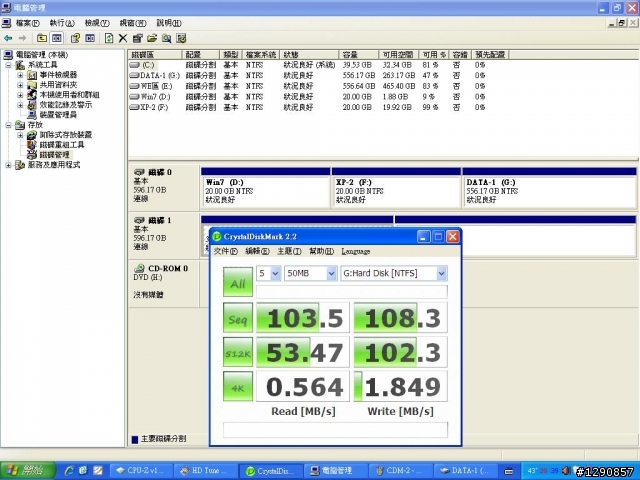This screenshot has width=640, height=480.
Task: Expand the 卸除式存放裝置 tree node
Action: click(20, 135)
